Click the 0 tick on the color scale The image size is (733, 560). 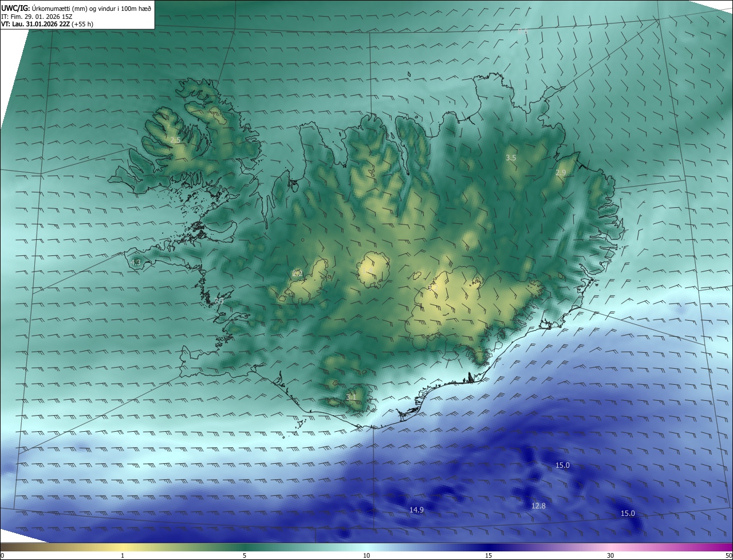pos(2,555)
